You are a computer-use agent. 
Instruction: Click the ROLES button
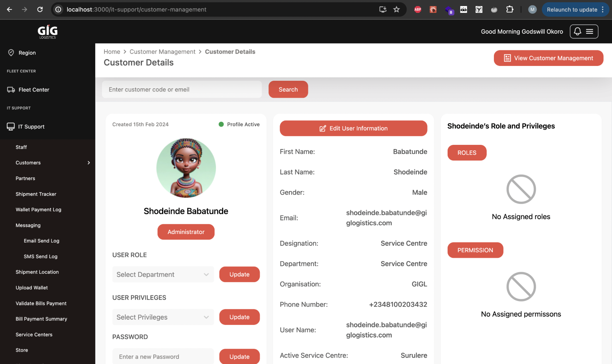click(467, 153)
